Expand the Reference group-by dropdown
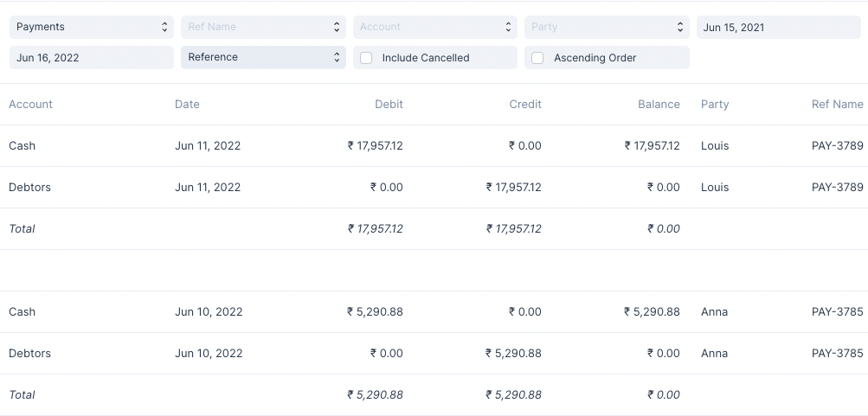868x416 pixels. coord(263,57)
